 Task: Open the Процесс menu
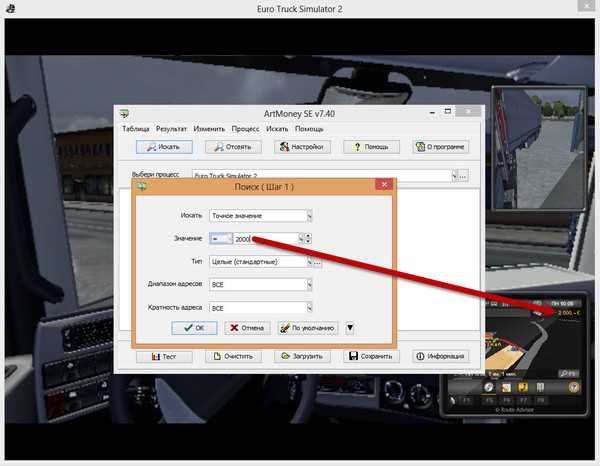coord(245,129)
